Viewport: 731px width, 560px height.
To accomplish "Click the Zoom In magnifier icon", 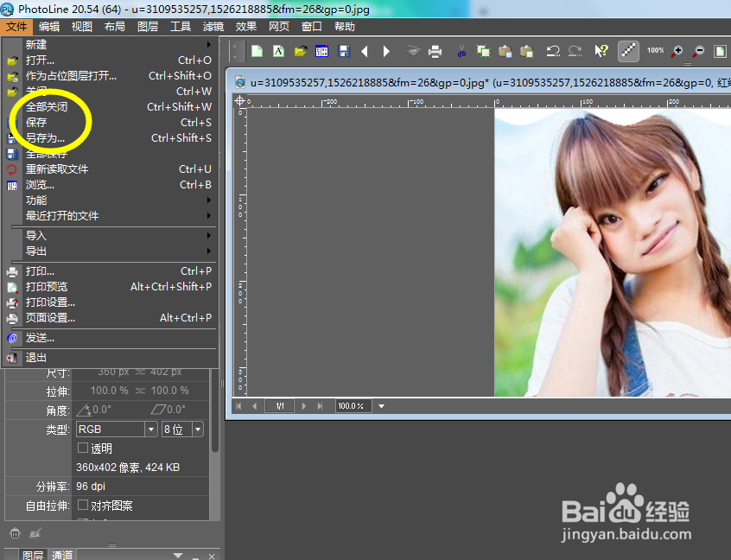I will pyautogui.click(x=677, y=51).
